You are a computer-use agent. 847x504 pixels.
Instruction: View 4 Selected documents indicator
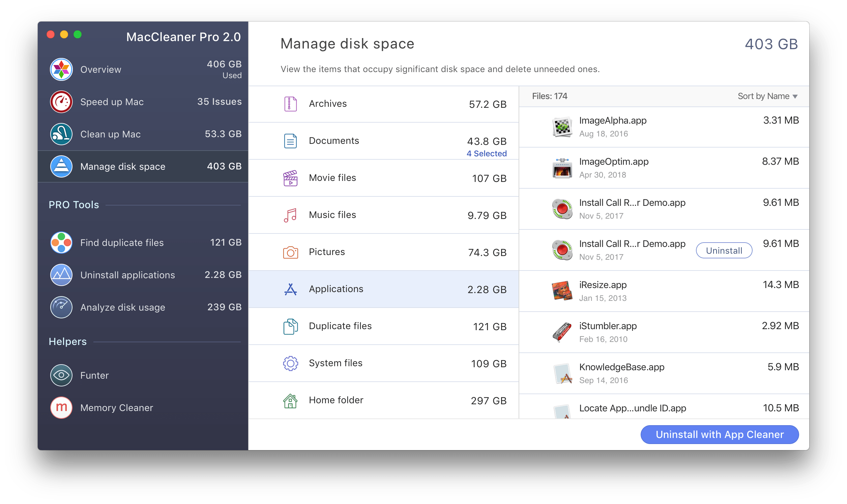point(486,152)
